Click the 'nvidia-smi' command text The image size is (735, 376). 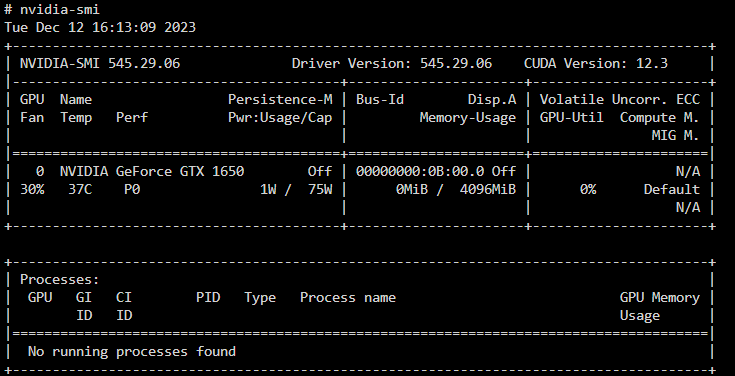(60, 9)
